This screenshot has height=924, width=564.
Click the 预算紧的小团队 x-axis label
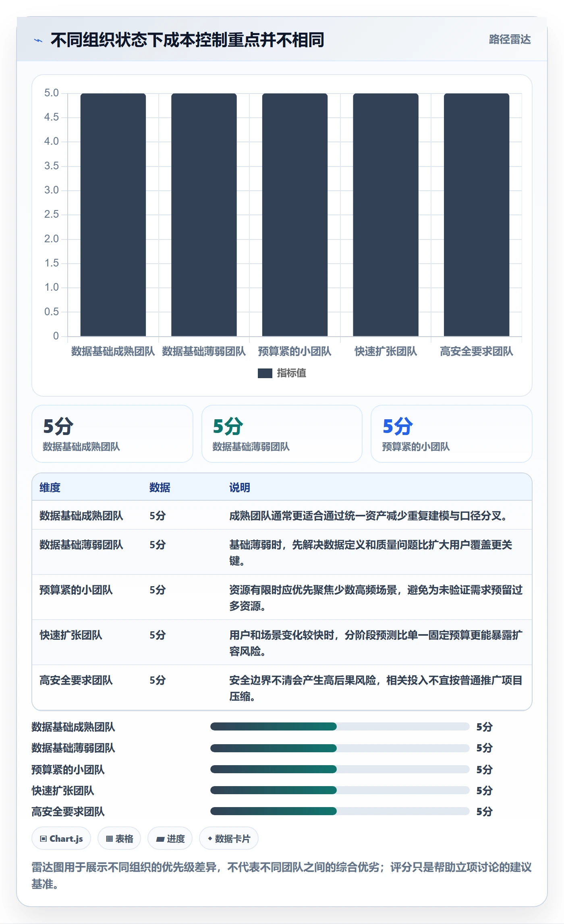(295, 352)
